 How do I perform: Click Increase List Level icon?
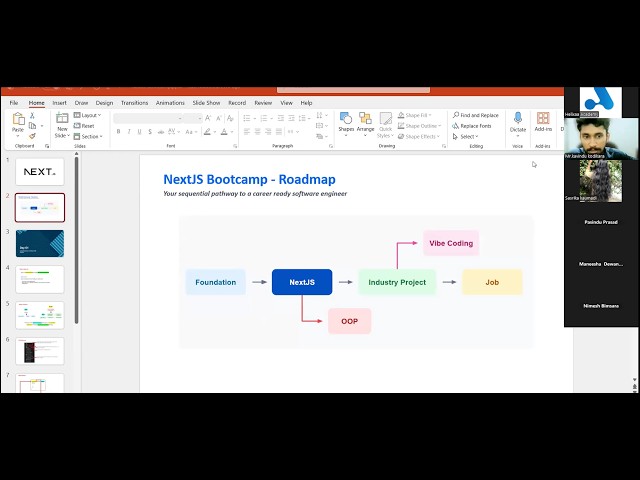point(291,118)
